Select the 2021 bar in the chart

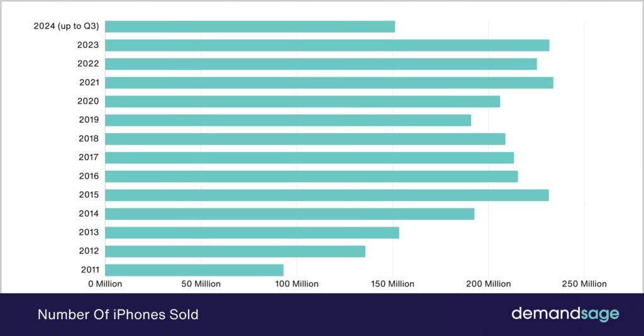[329, 82]
